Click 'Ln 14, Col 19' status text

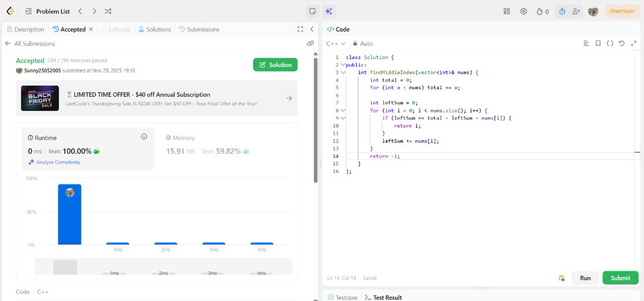[342, 278]
